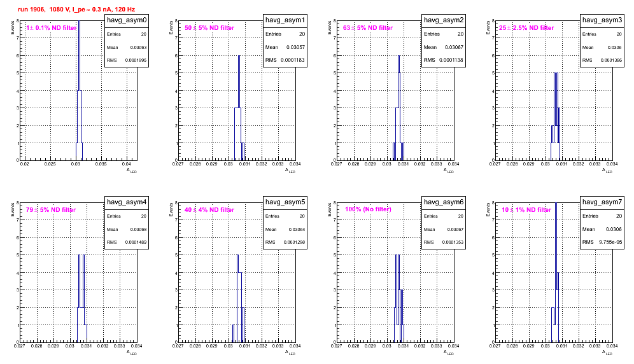The width and height of the screenshot is (634, 364).
Task: Click the "100% (No filter)" label
Action: coord(369,209)
